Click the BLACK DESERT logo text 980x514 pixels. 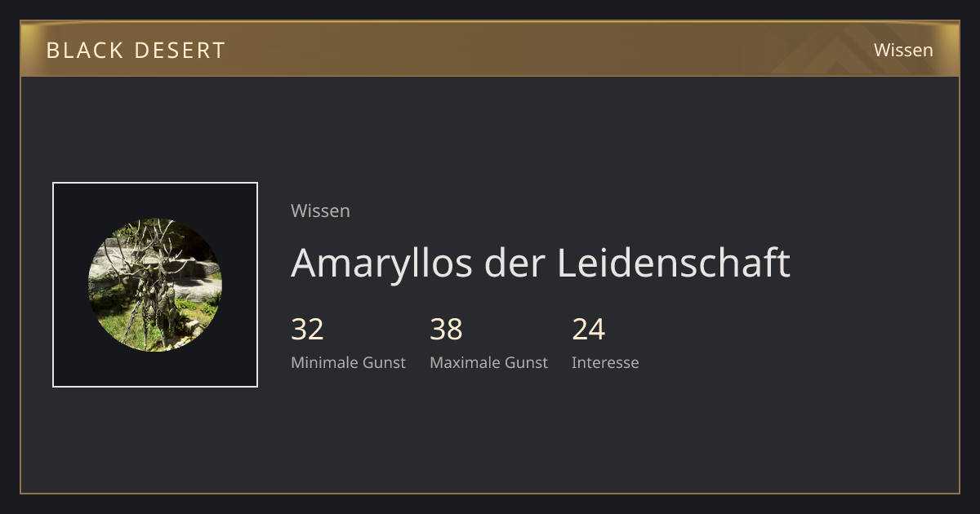tap(136, 50)
